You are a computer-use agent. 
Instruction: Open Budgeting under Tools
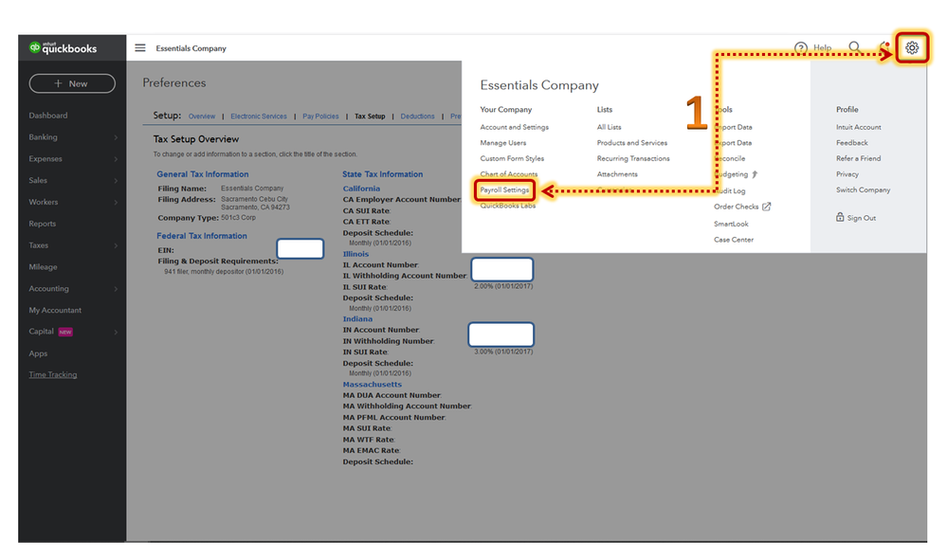(x=732, y=174)
